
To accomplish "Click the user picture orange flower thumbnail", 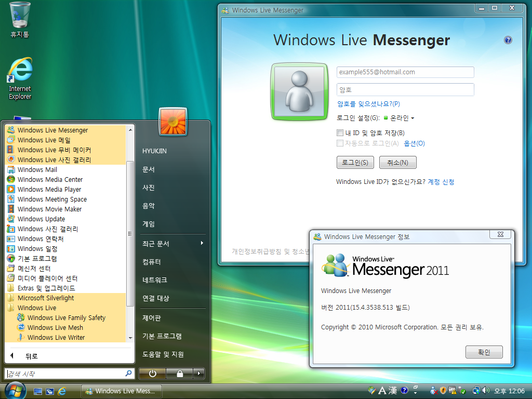I will pyautogui.click(x=172, y=122).
